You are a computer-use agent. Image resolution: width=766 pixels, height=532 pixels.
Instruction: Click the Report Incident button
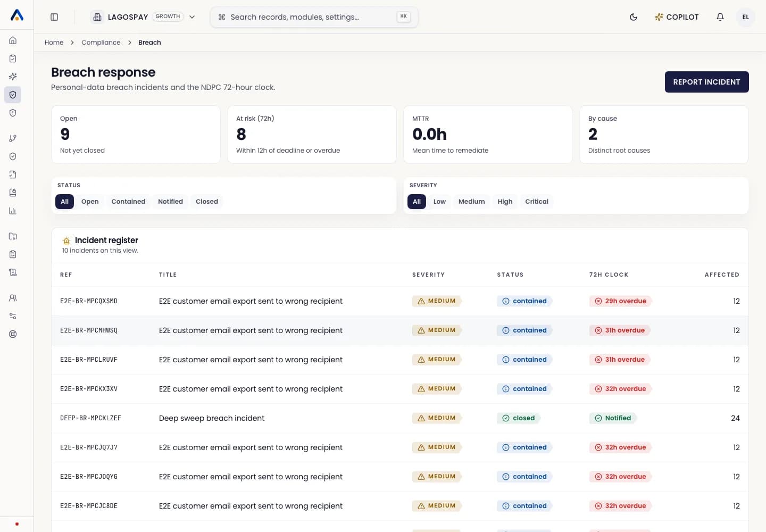pyautogui.click(x=706, y=82)
